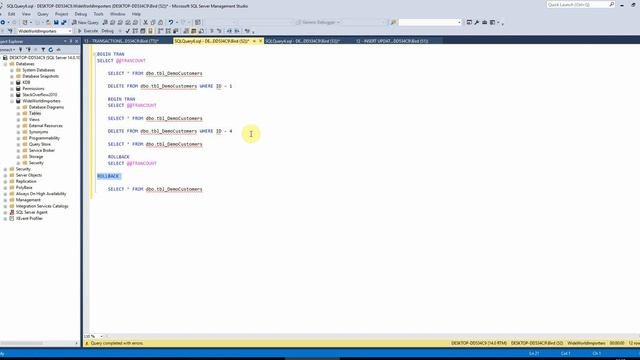Click the Refresh icon in Object Explorer
This screenshot has width=640, height=360.
[x=51, y=49]
